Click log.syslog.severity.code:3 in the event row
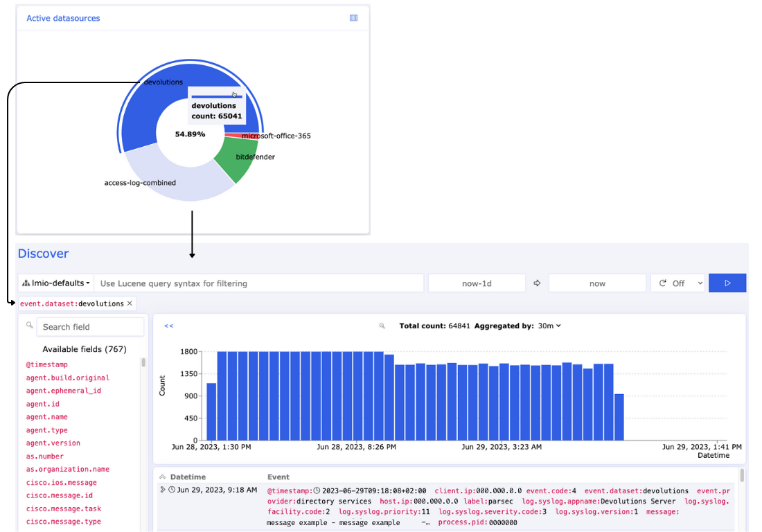 pyautogui.click(x=493, y=512)
